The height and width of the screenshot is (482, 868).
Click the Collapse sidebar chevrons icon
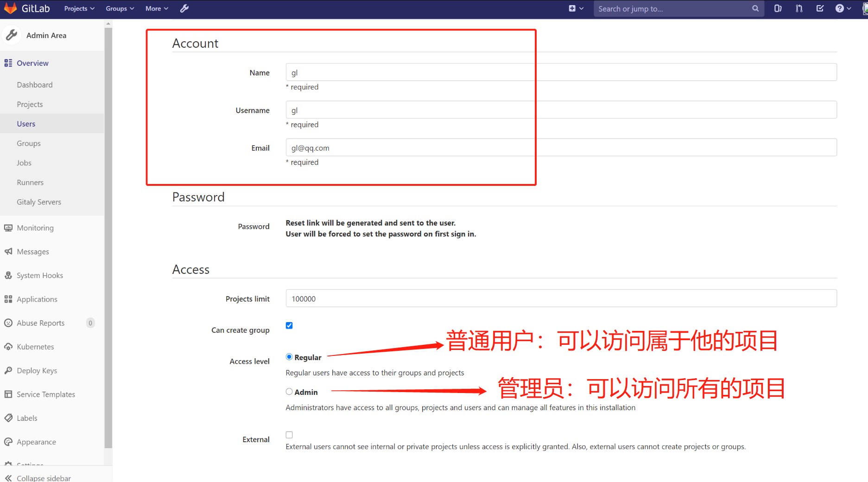click(8, 478)
